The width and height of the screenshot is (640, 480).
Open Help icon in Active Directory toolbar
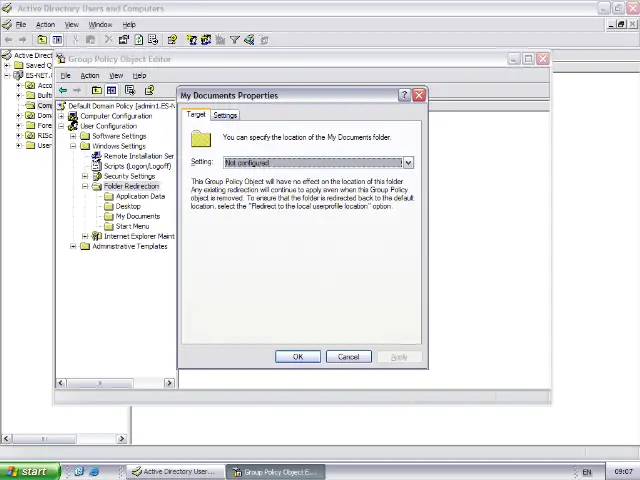tap(172, 40)
